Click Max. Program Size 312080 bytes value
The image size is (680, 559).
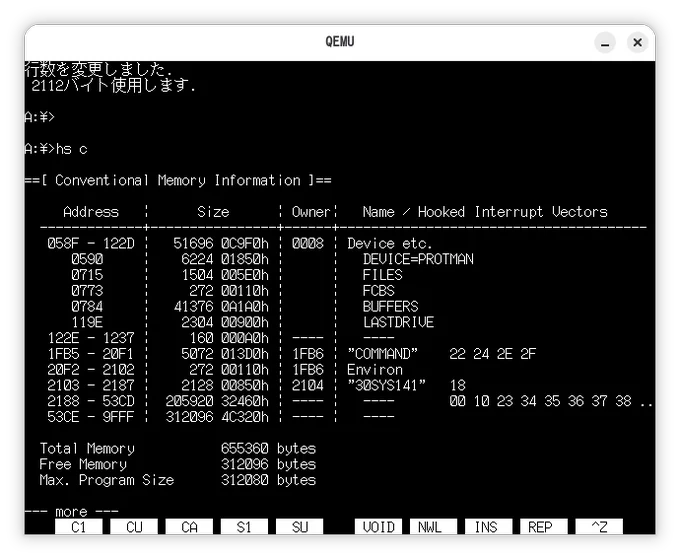(x=268, y=480)
